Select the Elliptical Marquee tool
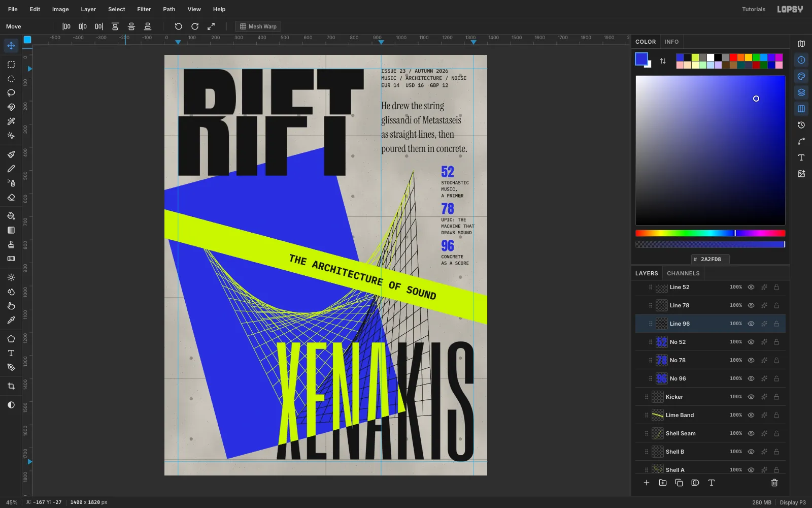812x508 pixels. point(11,79)
